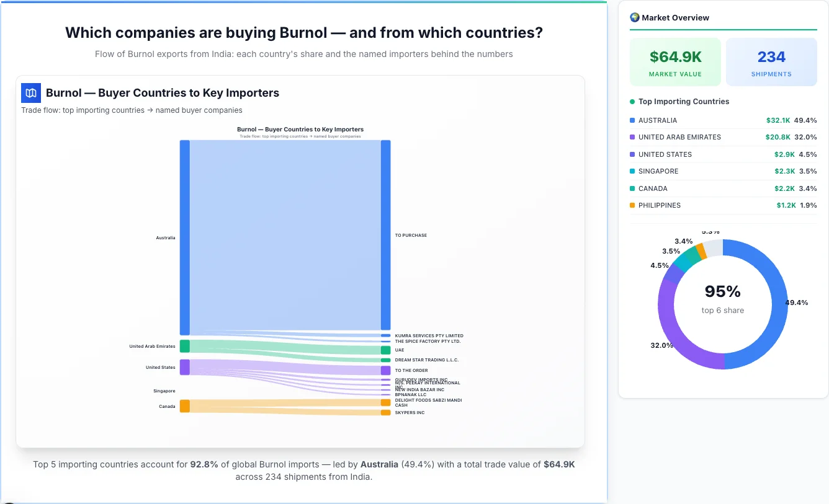This screenshot has width=829, height=504.
Task: Click the DREAM STAR TRADING L.L.C. label
Action: 427,360
